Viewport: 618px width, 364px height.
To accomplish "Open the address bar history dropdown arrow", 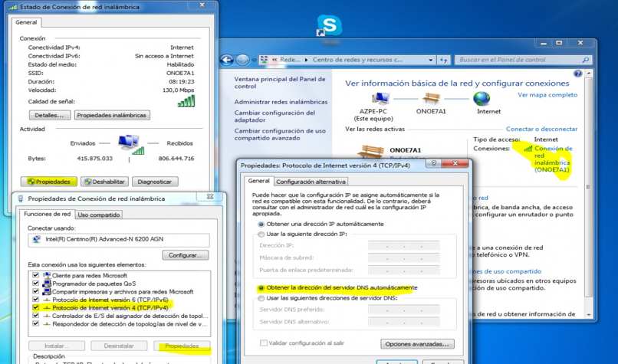I will tap(430, 60).
